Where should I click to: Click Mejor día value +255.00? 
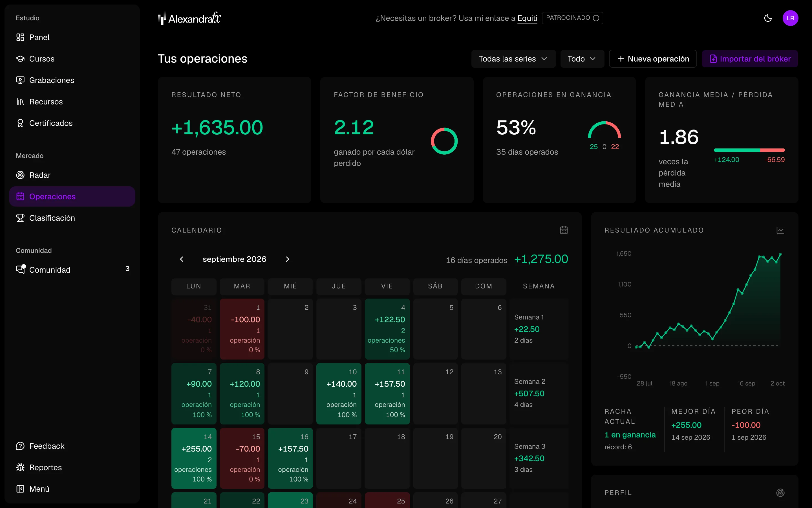[686, 425]
